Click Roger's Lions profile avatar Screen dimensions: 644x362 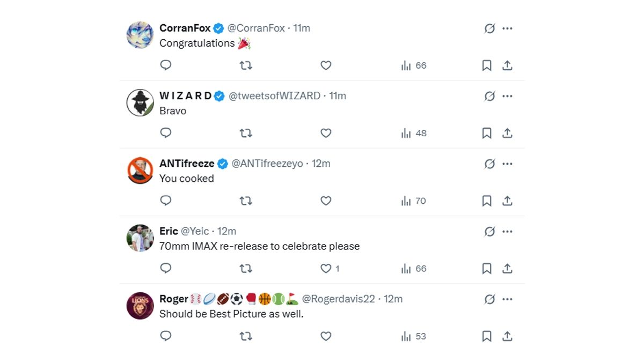(x=140, y=306)
